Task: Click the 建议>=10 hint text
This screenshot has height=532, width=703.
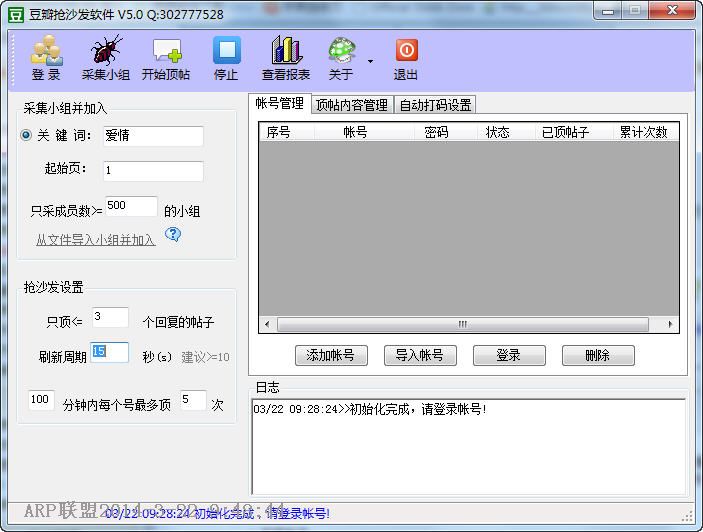Action: [205, 357]
